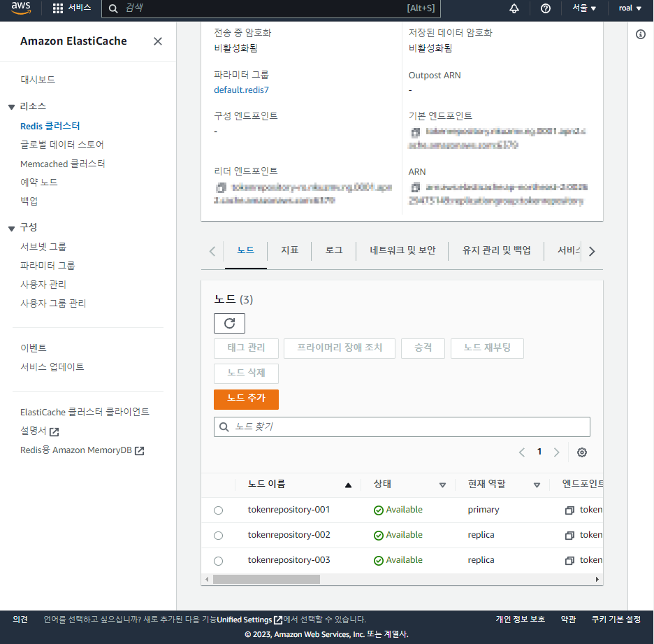The height and width of the screenshot is (644, 654).
Task: Open node table settings gear
Action: click(x=582, y=452)
